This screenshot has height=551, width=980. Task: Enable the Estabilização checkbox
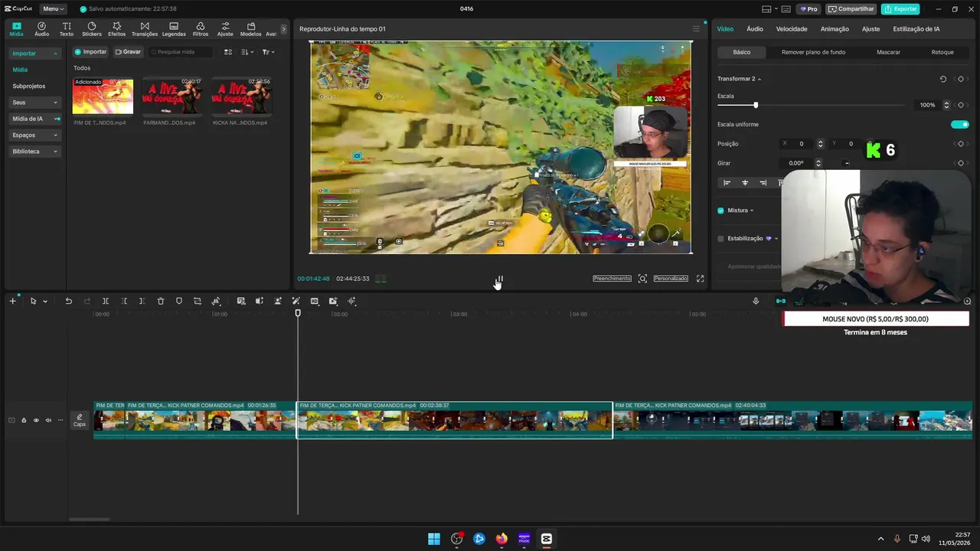point(720,239)
